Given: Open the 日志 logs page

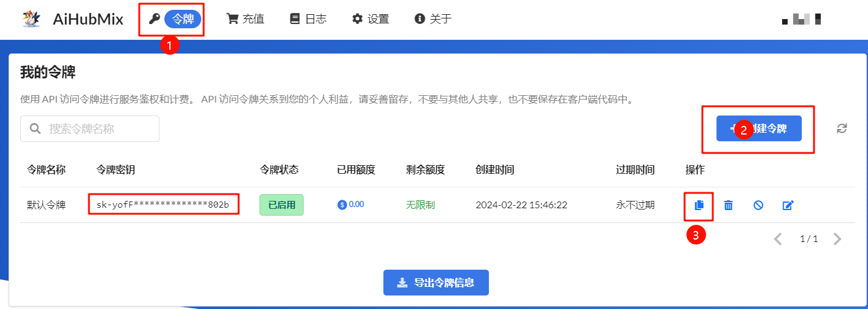Looking at the screenshot, I should (x=308, y=19).
